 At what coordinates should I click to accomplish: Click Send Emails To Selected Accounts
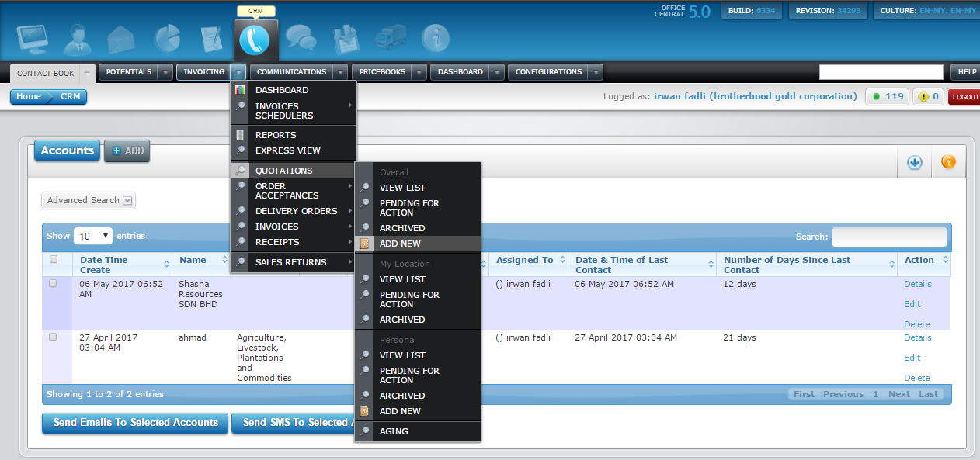[135, 423]
